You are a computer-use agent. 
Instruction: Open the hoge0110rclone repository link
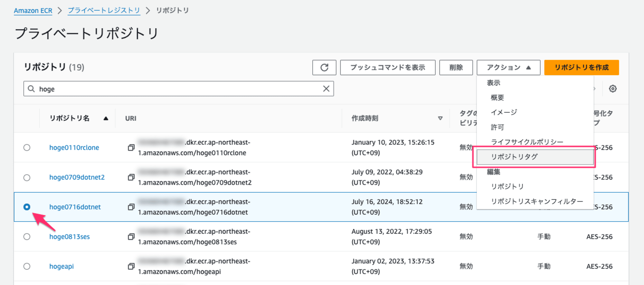[x=74, y=147]
